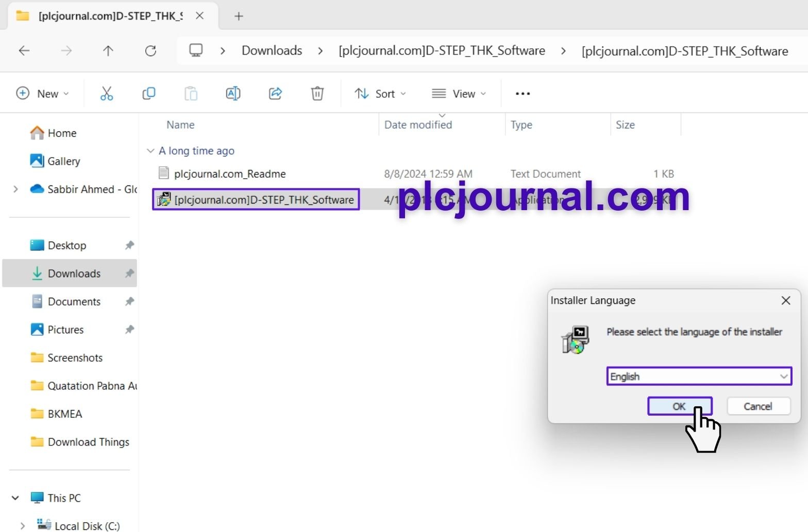The image size is (808, 532).
Task: Sort files by Type column
Action: point(521,125)
